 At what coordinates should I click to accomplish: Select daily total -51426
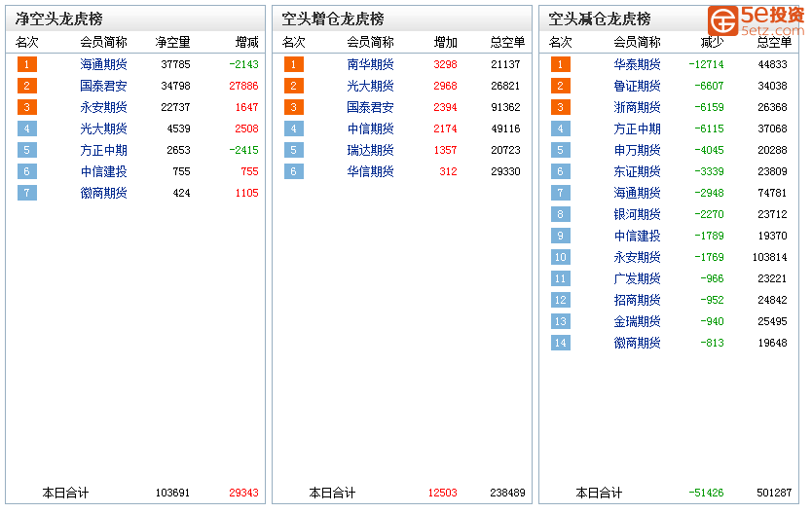[x=706, y=493]
